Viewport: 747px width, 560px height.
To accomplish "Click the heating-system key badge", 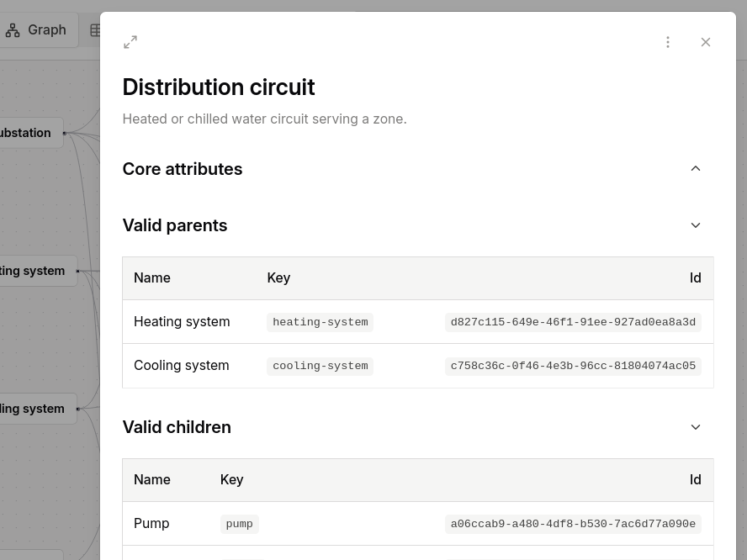I will pos(320,322).
